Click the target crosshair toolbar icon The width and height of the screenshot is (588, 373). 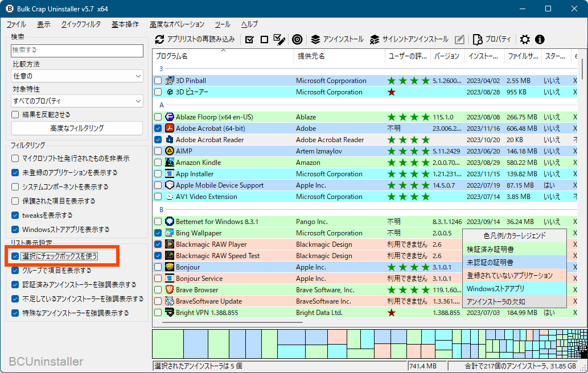pyautogui.click(x=297, y=39)
